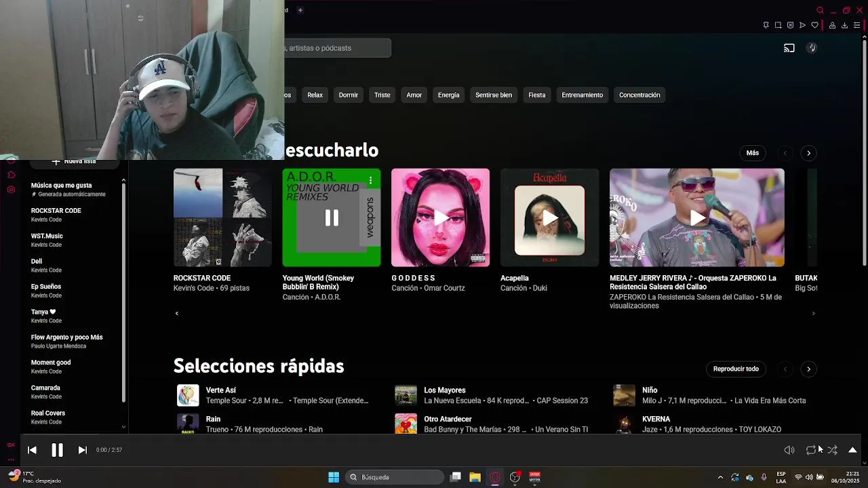868x488 pixels.
Task: Click the small right arrow below carousel
Action: click(x=813, y=313)
